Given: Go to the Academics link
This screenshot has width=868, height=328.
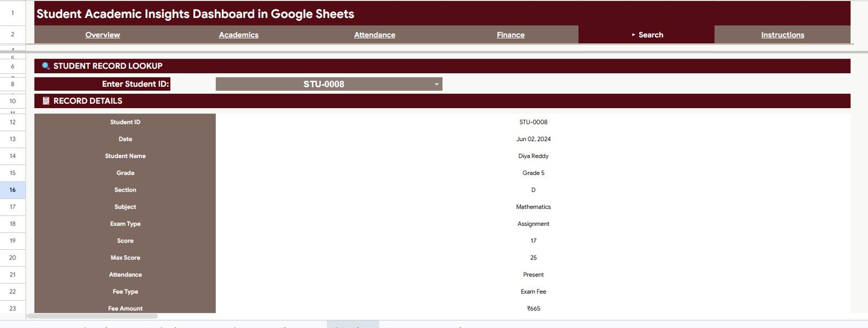Looking at the screenshot, I should [x=239, y=35].
